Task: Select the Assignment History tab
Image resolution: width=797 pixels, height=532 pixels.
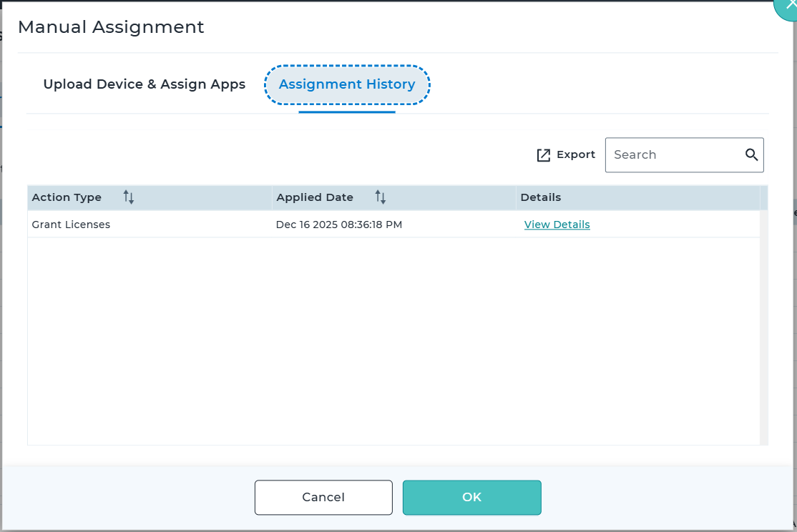Action: 347,84
